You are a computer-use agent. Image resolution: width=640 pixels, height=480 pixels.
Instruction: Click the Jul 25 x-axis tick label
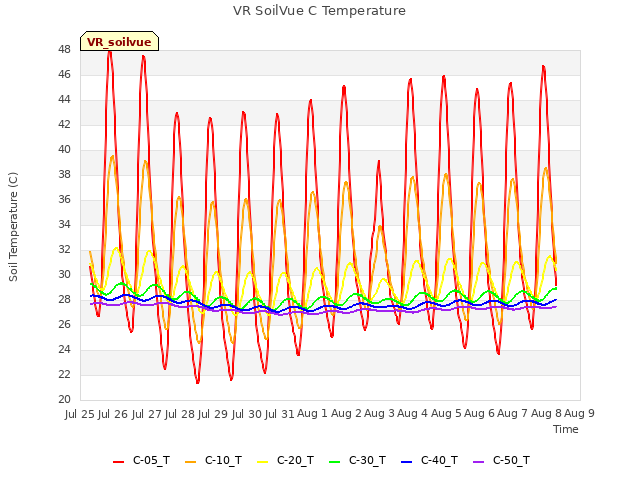80,414
